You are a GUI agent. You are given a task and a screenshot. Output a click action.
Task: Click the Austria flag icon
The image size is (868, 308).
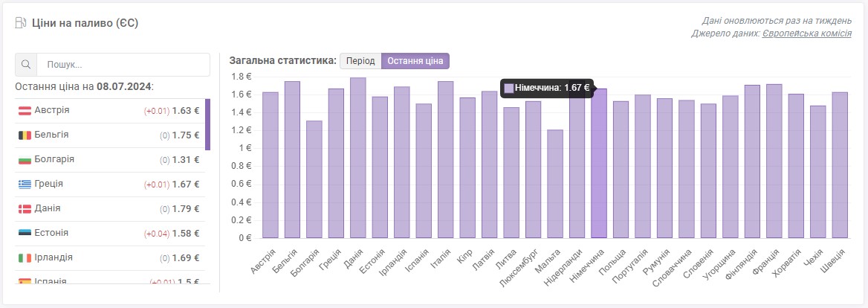point(25,111)
